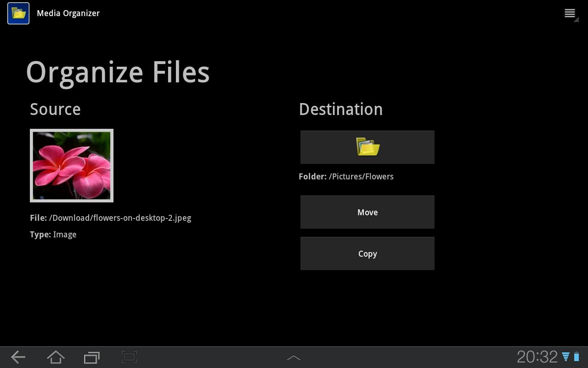Select the destination folder picker icon
Viewport: 588px width, 368px height.
pyautogui.click(x=367, y=147)
